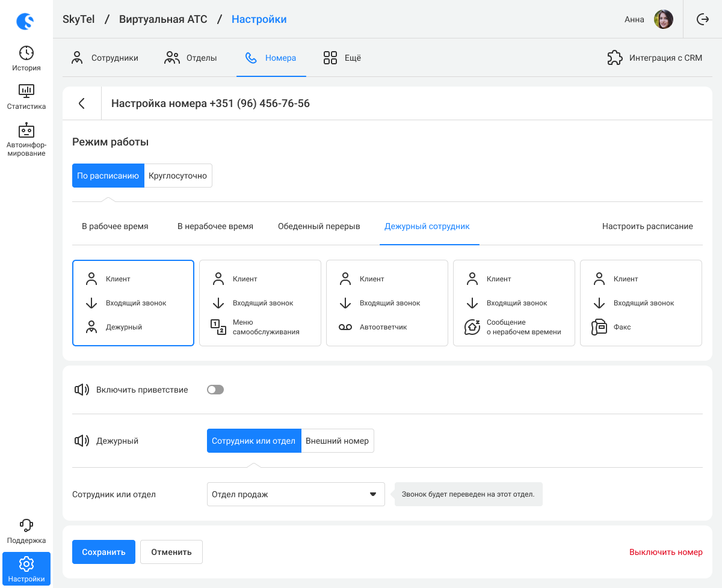Open the История clock icon
Screen dimensions: 722x588
tap(26, 53)
